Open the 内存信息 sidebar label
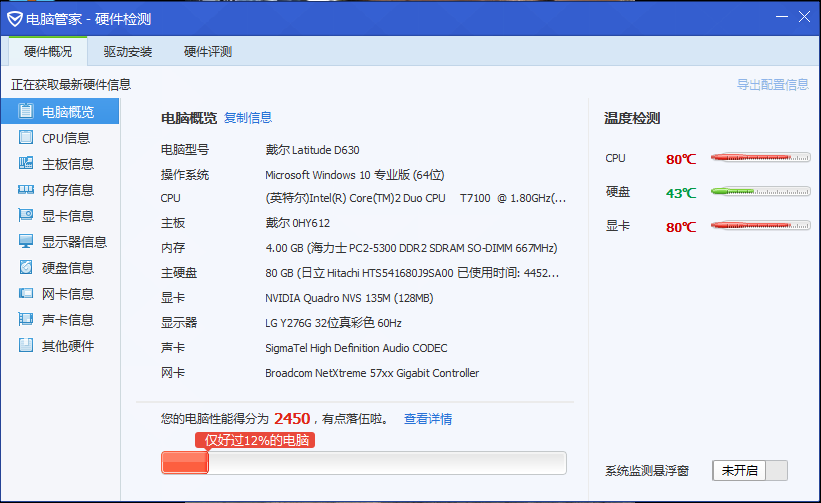 (x=68, y=190)
